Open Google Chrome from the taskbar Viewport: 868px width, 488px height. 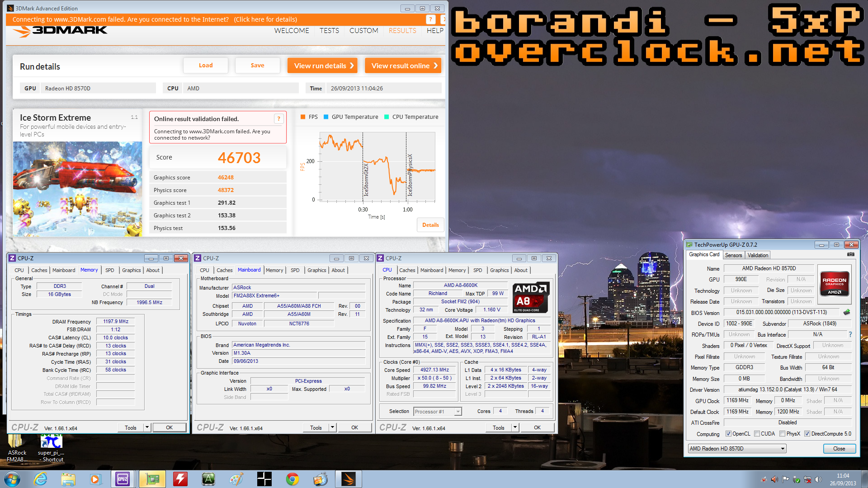pos(292,479)
